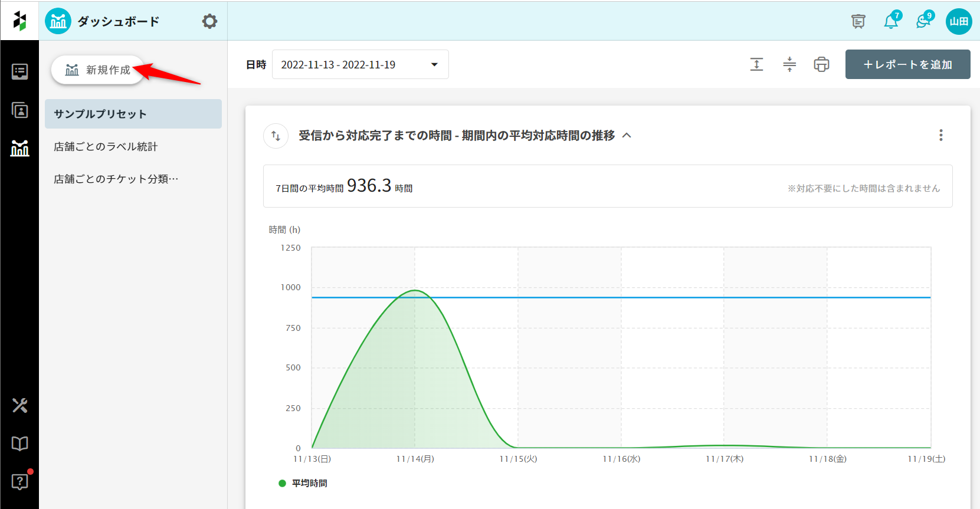Image resolution: width=980 pixels, height=509 pixels.
Task: Select 店舗ごとのラベル統計 preset
Action: coord(106,147)
